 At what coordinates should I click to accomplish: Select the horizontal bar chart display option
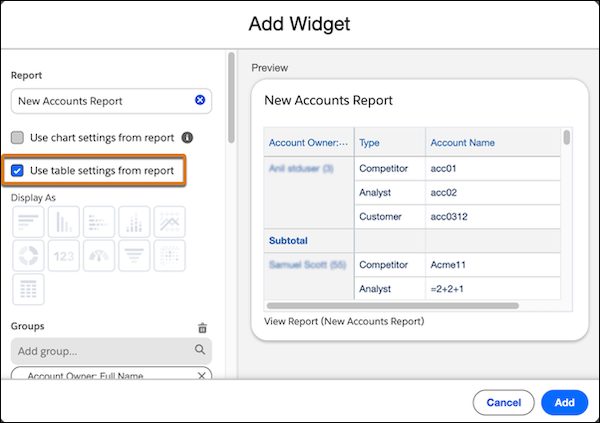(28, 222)
